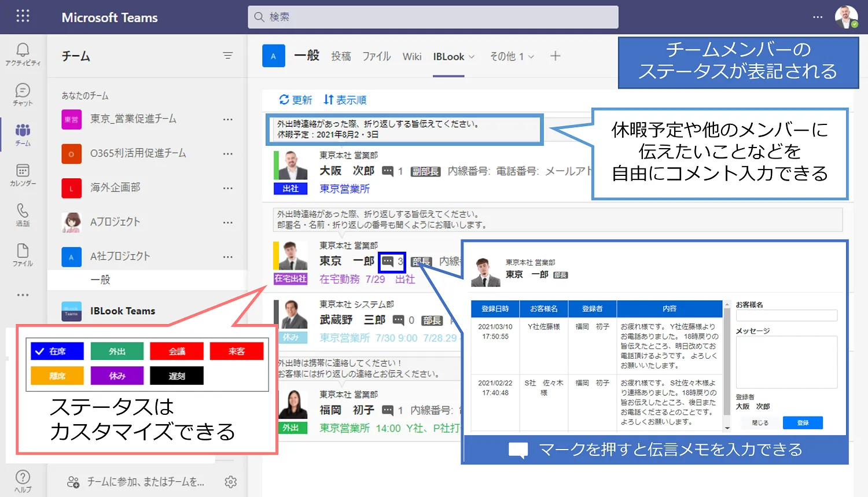Open the app launcher grid icon
The width and height of the screenshot is (868, 497).
(23, 16)
